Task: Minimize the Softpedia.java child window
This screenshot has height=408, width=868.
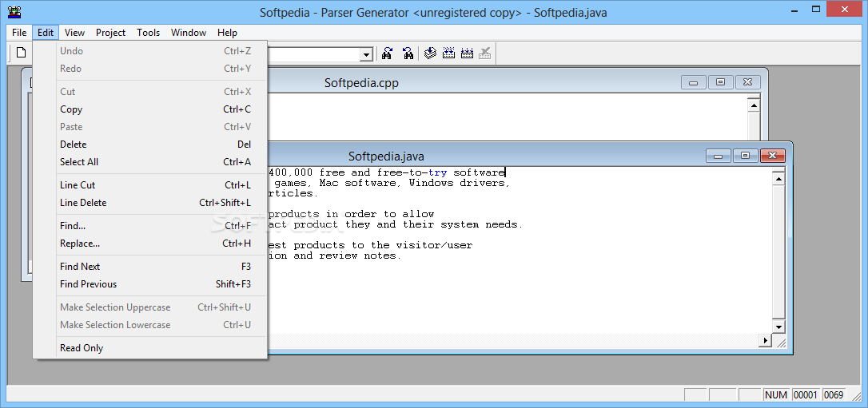Action: (719, 156)
